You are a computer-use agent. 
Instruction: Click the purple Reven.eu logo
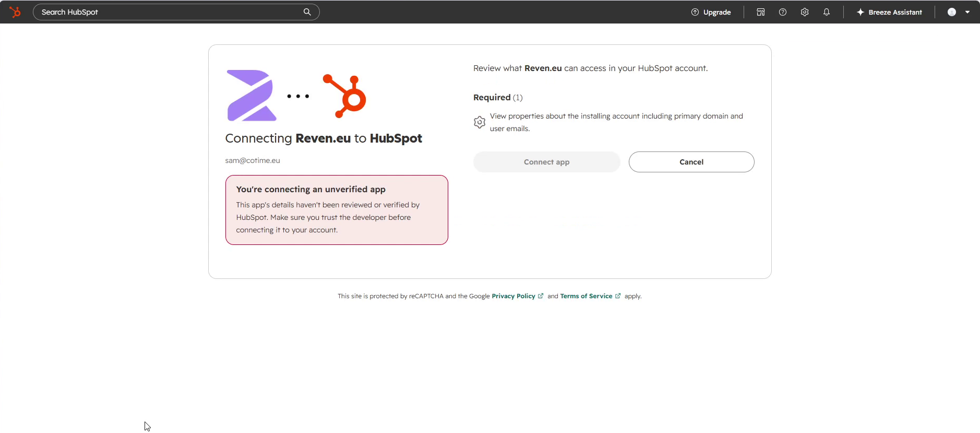[252, 96]
